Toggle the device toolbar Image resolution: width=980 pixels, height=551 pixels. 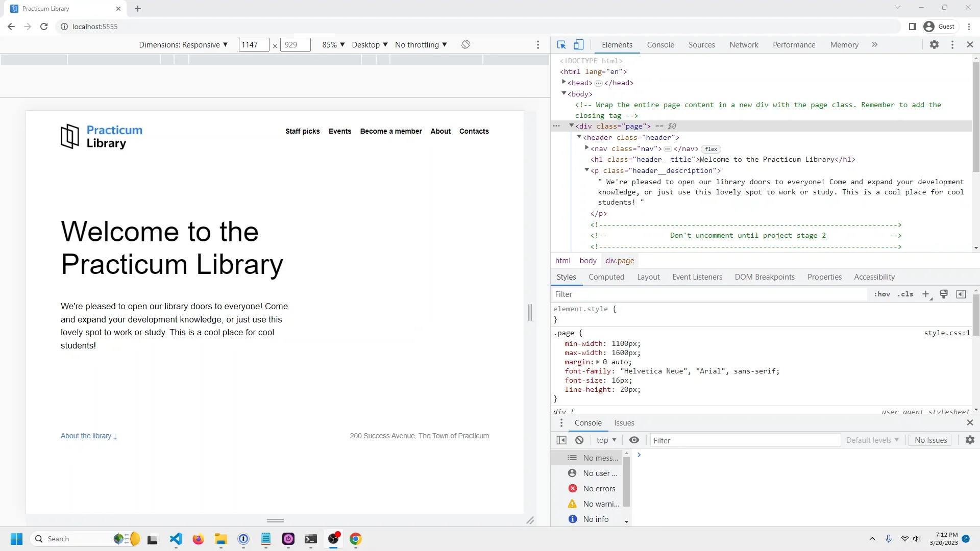(x=578, y=44)
